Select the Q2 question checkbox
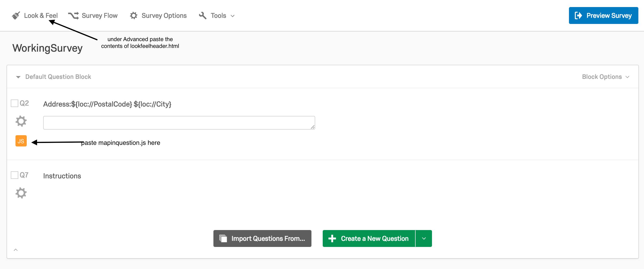 point(15,103)
